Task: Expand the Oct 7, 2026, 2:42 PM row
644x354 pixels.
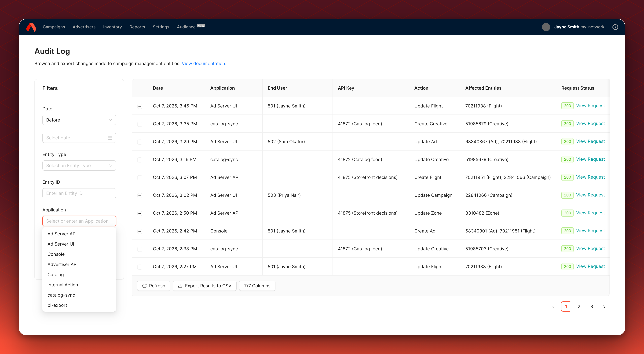Action: [140, 231]
